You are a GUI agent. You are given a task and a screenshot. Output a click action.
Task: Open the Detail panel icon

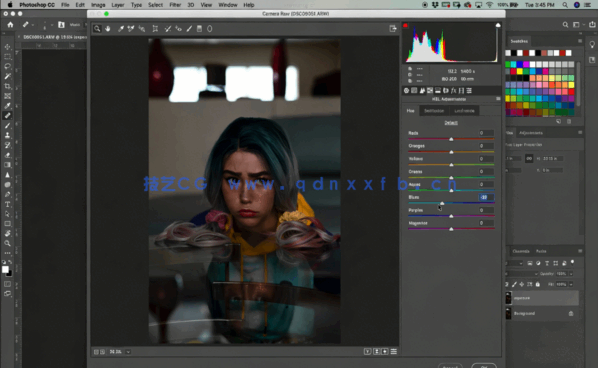tap(422, 90)
